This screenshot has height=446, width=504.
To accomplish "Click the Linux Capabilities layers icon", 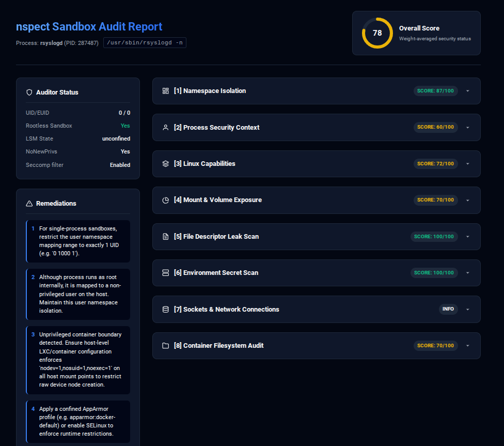I will [166, 164].
